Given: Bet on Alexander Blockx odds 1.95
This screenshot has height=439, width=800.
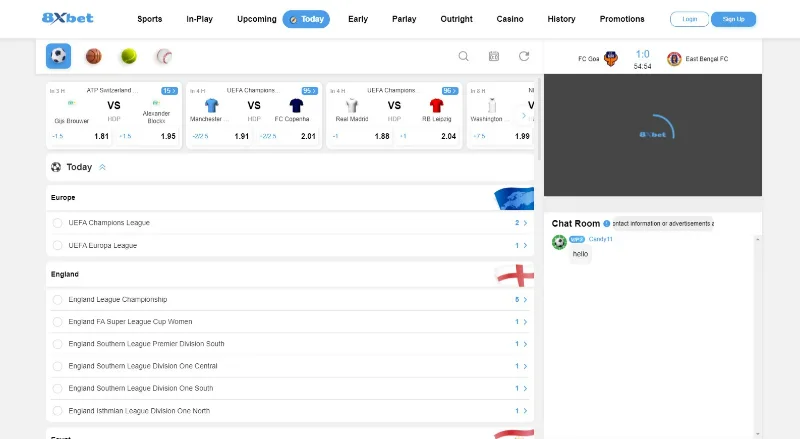Looking at the screenshot, I should click(x=147, y=136).
